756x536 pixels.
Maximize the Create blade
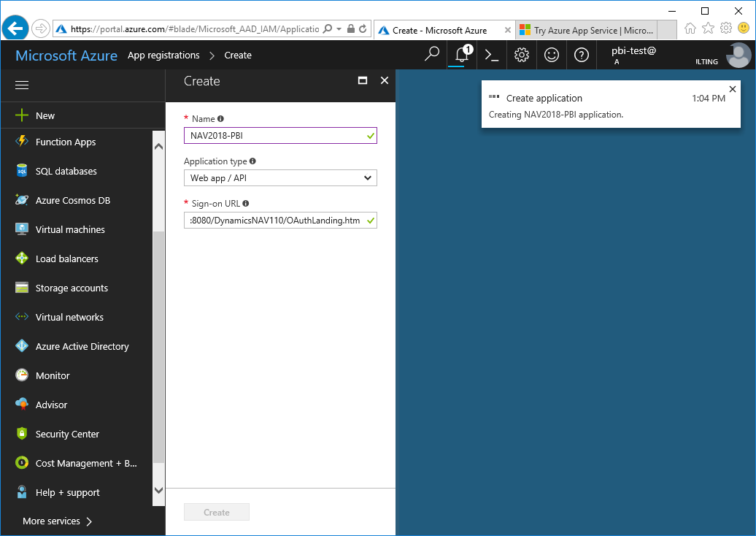363,80
